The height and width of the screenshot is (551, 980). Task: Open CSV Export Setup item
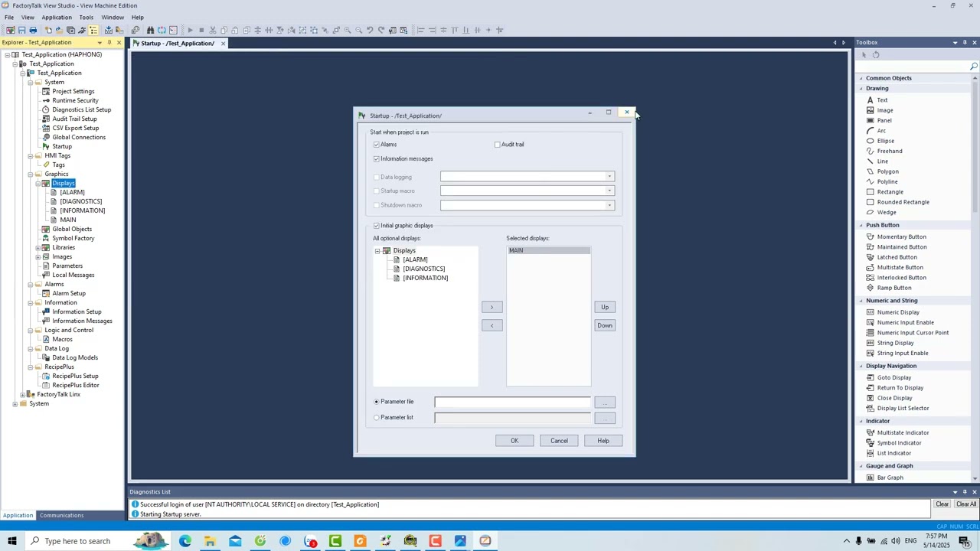(75, 128)
